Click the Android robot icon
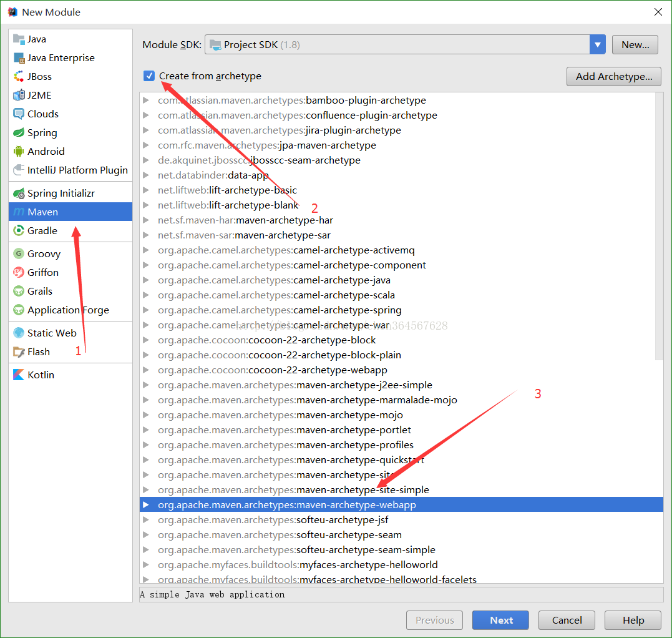This screenshot has width=672, height=638. (x=19, y=151)
